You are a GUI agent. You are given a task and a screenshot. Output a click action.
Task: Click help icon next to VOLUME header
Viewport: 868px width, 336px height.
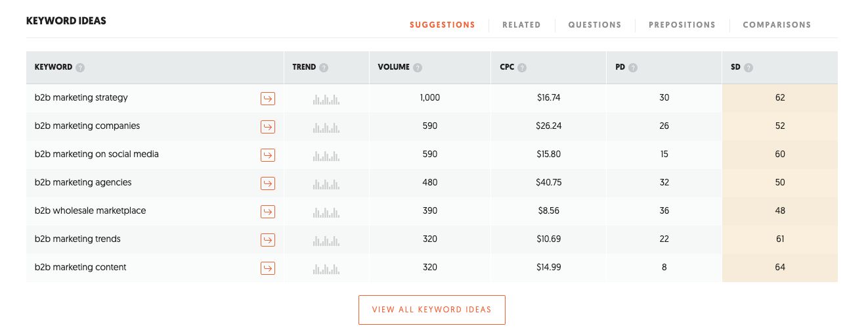pos(418,68)
